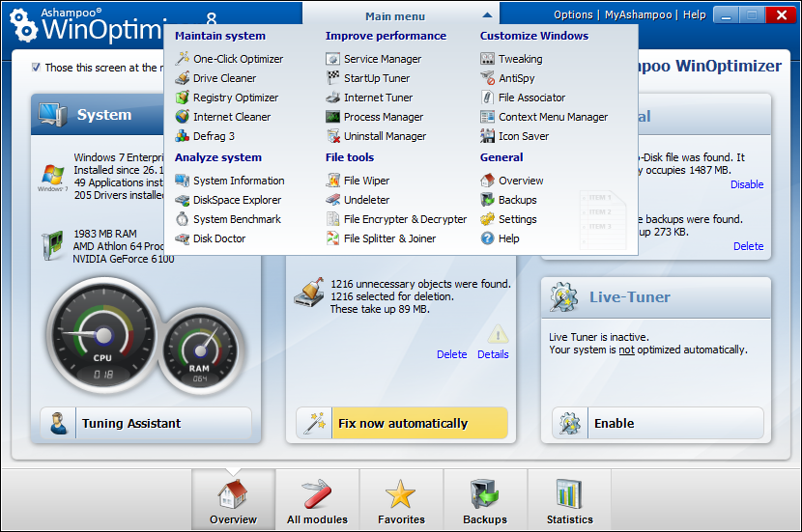Run Disk Doctor from its icon
The image size is (802, 532).
coord(182,238)
